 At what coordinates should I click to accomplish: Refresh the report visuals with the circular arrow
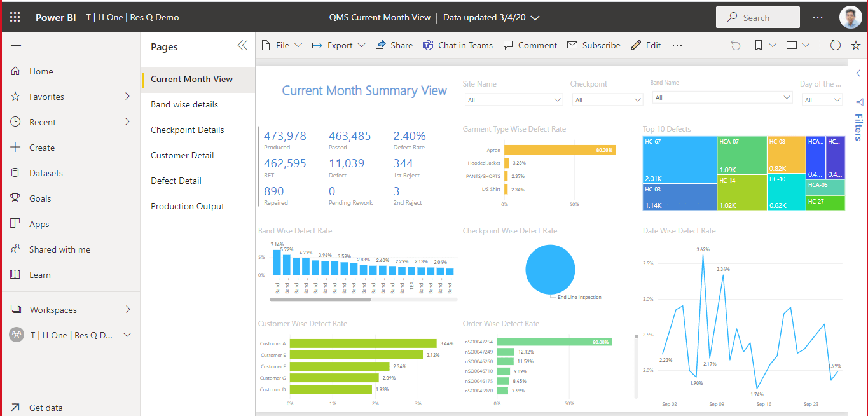point(835,45)
